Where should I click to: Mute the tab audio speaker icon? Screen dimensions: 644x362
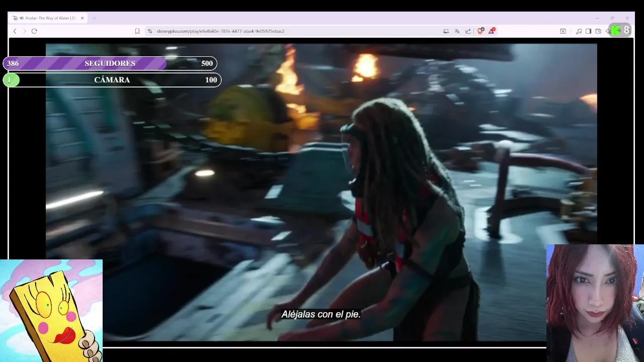click(x=22, y=18)
